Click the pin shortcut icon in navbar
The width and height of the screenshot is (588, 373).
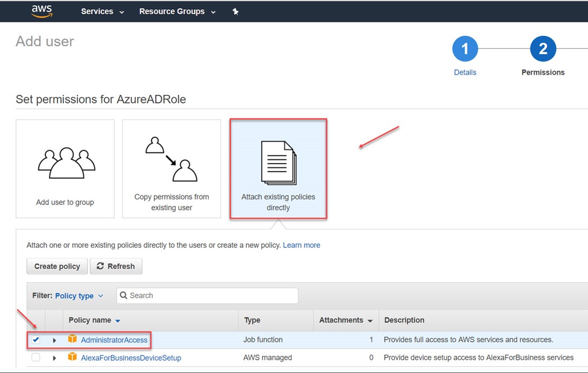pos(235,11)
